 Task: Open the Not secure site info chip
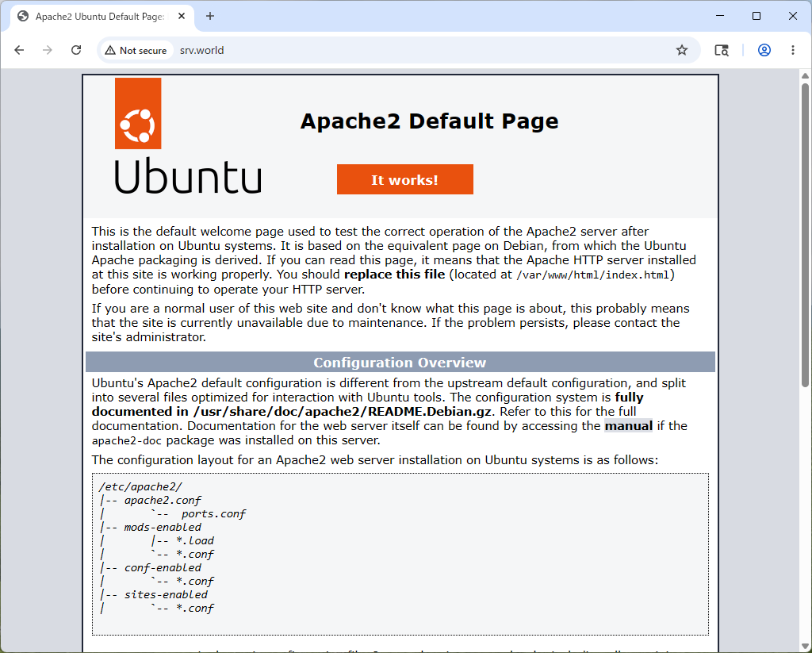[136, 50]
